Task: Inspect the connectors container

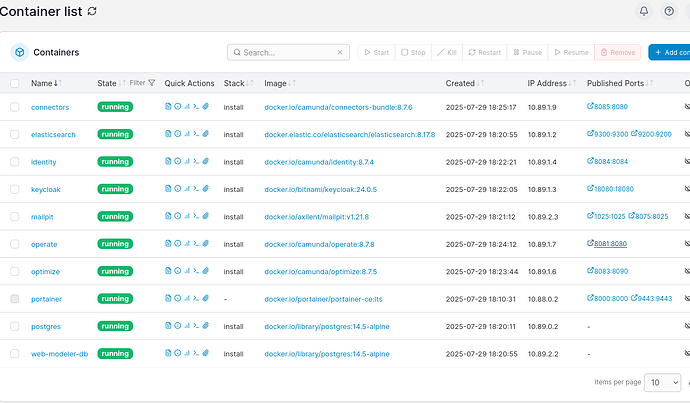Action: pos(177,106)
